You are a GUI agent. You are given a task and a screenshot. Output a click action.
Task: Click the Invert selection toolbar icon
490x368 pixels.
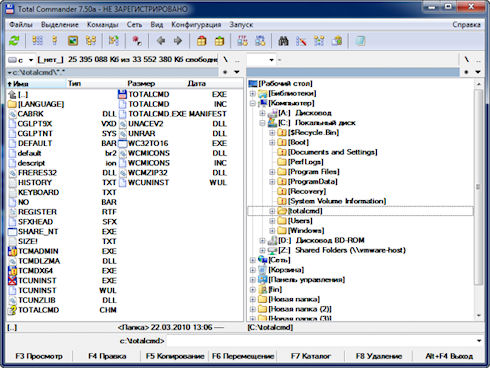[114, 41]
